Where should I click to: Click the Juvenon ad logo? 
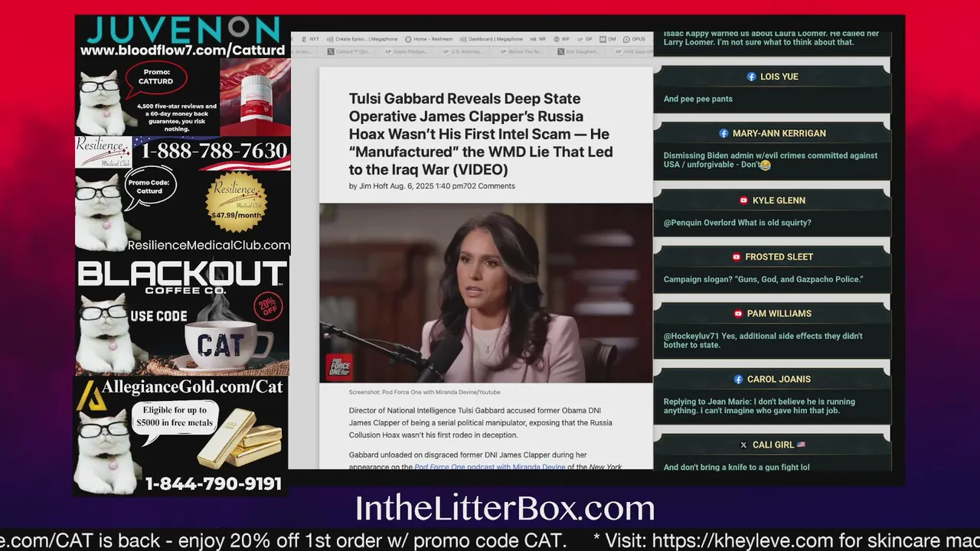click(183, 31)
